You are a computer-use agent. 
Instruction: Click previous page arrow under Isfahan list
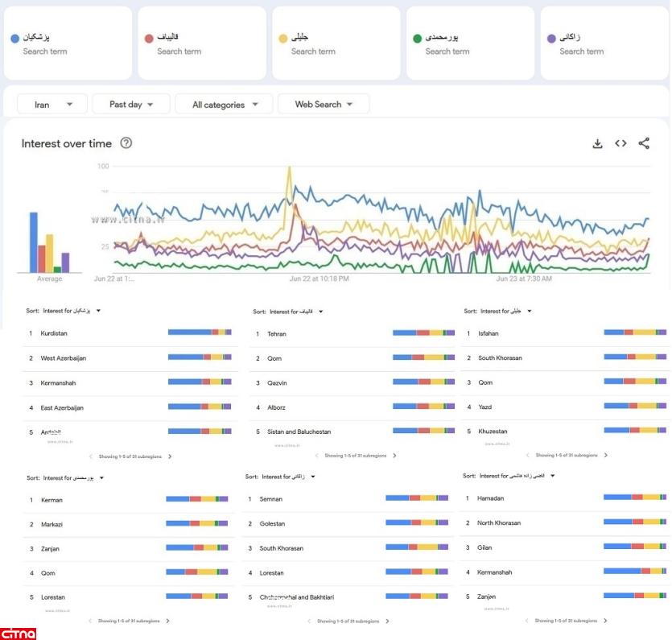coord(528,456)
